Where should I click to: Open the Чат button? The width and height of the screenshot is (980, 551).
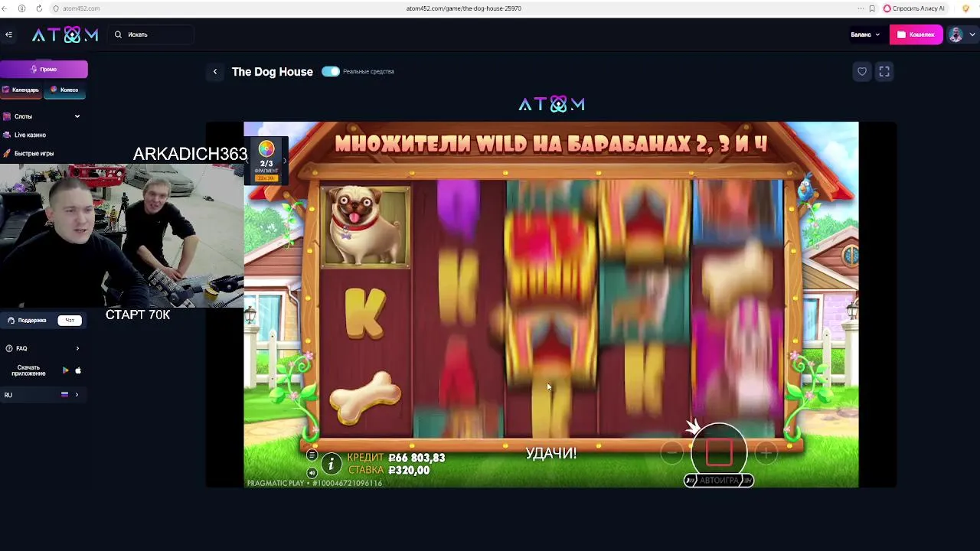[70, 320]
